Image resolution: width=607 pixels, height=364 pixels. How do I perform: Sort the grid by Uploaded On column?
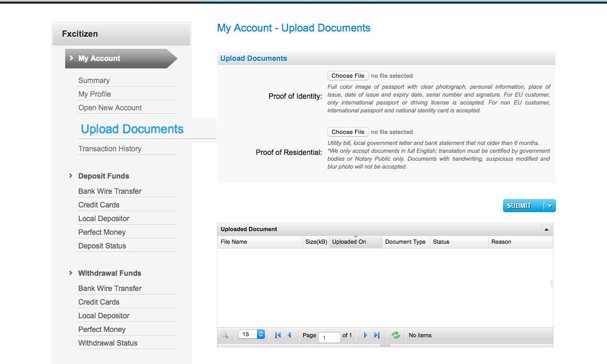coord(349,242)
